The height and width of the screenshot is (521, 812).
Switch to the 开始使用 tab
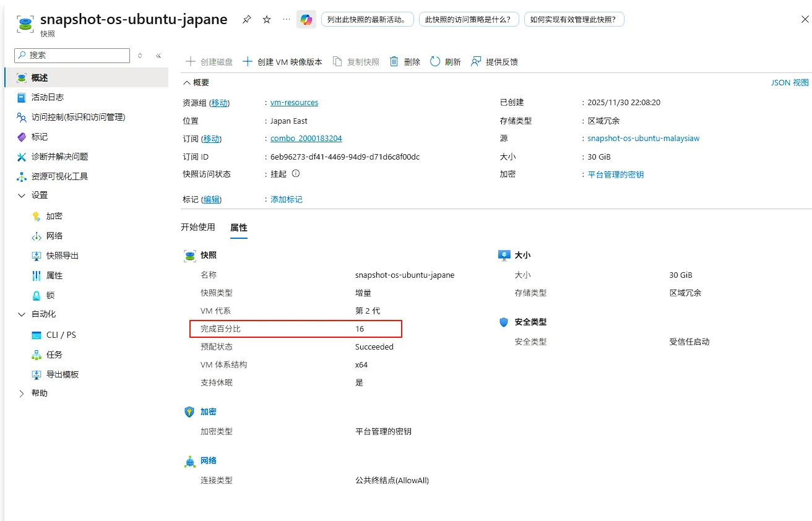(x=198, y=227)
